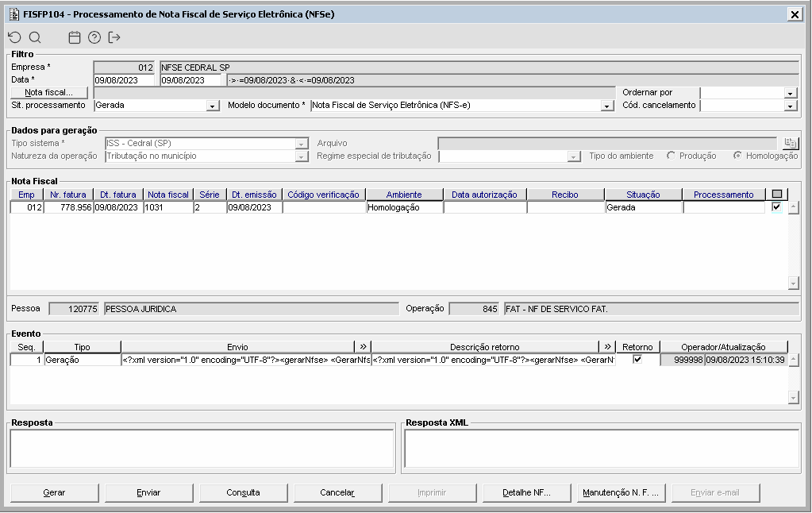
Task: Sort by Emp column header
Action: click(x=27, y=195)
